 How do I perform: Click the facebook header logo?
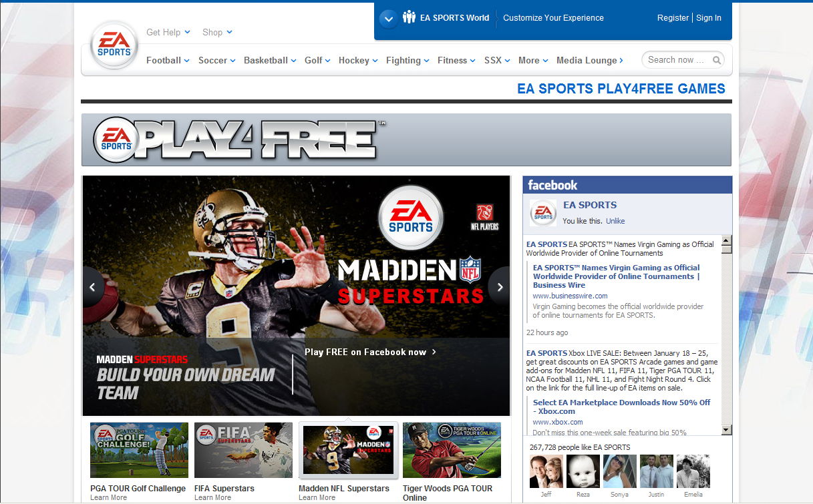pos(552,185)
